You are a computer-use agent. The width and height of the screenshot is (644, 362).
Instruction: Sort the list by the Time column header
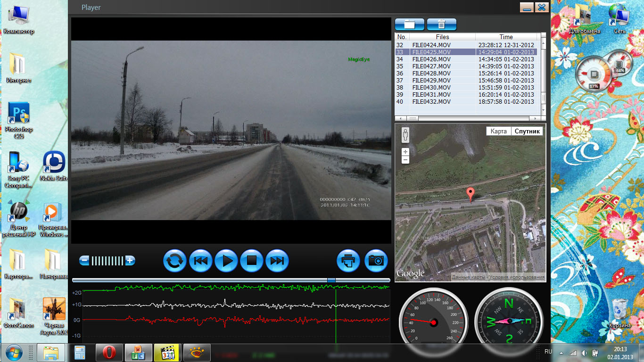[506, 37]
